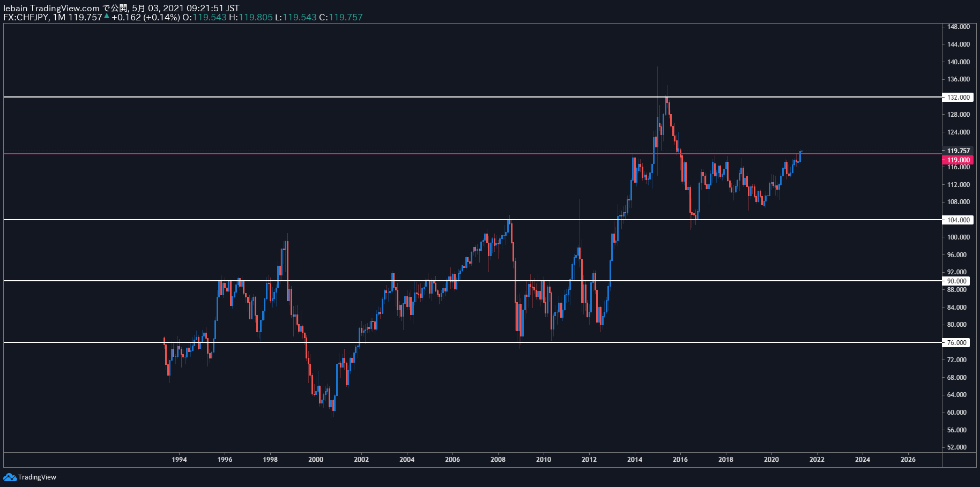Click the low value L:119.543
The width and height of the screenshot is (980, 487).
coord(296,17)
